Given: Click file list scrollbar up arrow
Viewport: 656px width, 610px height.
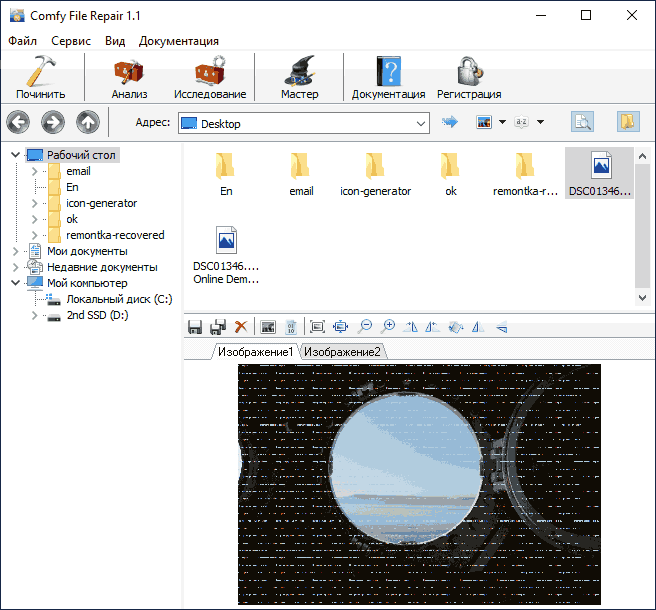Looking at the screenshot, I should point(643,156).
